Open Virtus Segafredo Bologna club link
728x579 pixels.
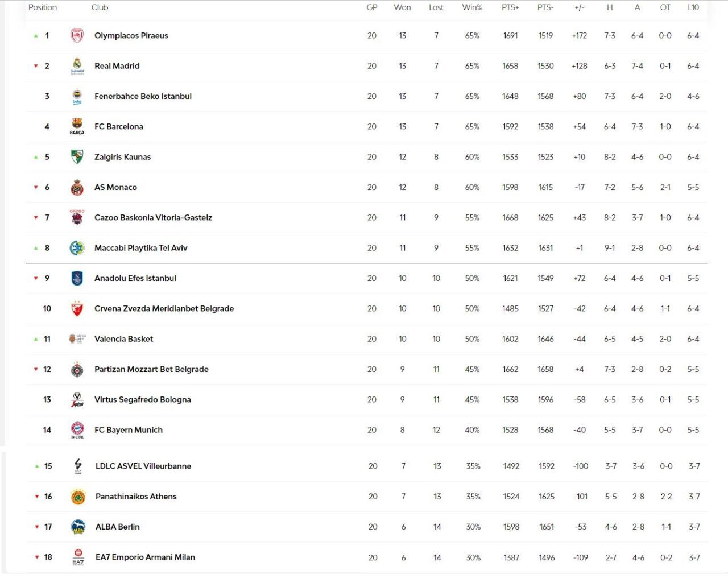coord(142,399)
